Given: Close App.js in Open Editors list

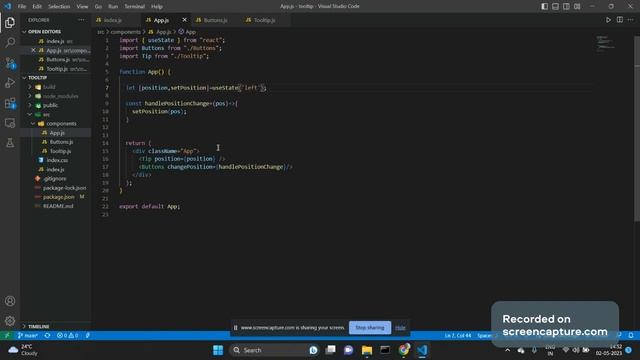Looking at the screenshot, I should [x=33, y=50].
